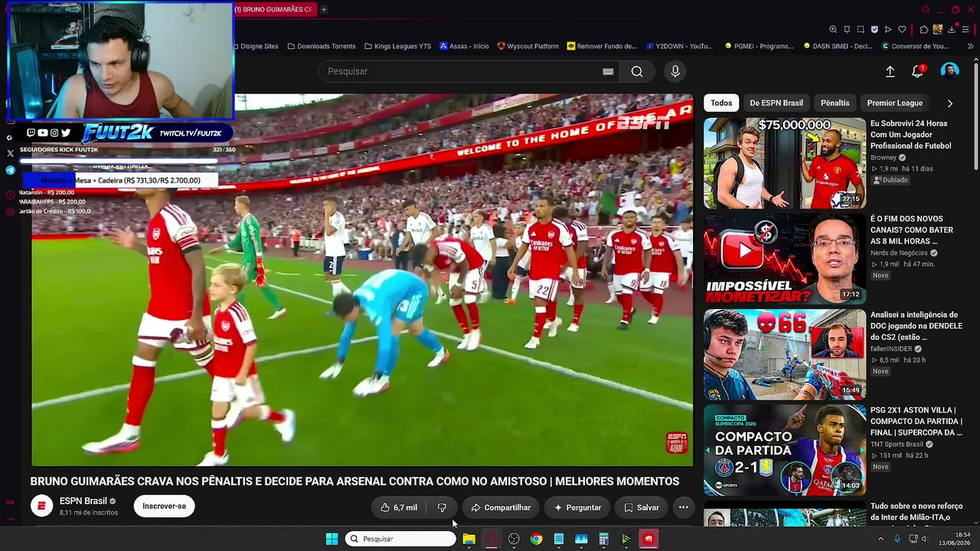Open YouTube notifications bell
This screenshot has height=551, width=980.
[x=917, y=71]
